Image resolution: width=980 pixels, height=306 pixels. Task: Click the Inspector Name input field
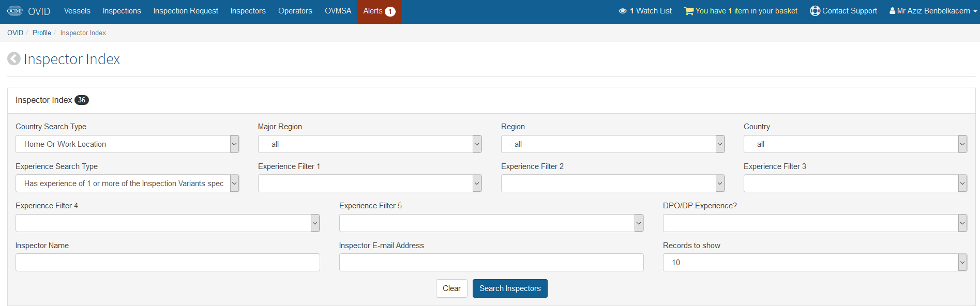(168, 263)
